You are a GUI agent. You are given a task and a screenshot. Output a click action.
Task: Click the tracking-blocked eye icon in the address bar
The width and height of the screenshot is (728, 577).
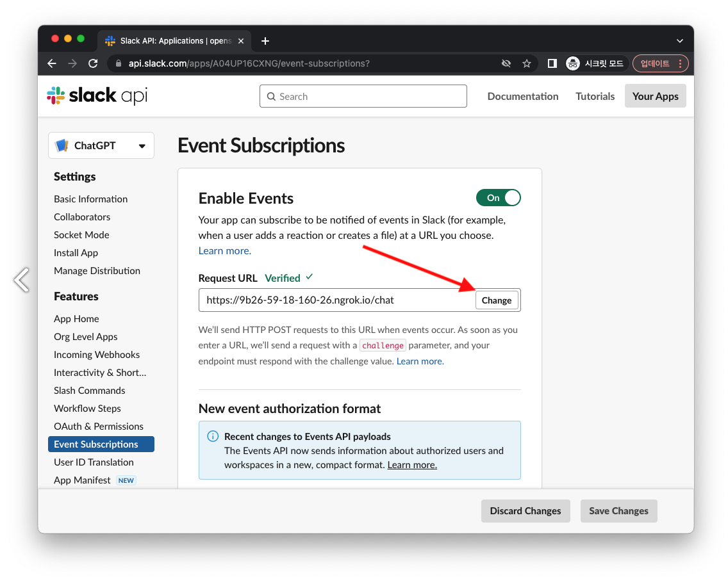coord(506,63)
